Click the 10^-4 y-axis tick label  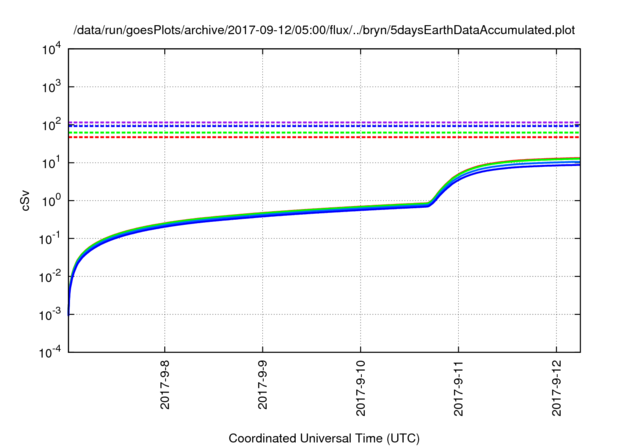[50, 352]
